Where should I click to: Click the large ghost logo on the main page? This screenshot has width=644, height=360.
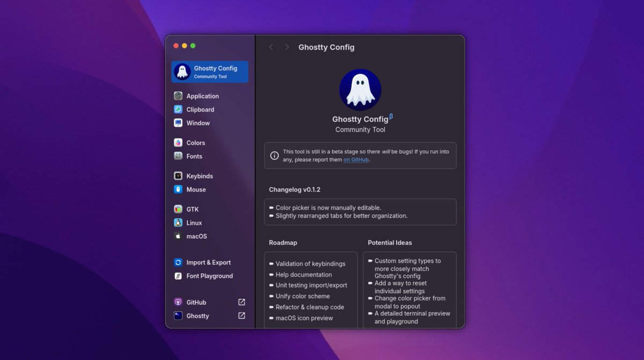pos(360,90)
